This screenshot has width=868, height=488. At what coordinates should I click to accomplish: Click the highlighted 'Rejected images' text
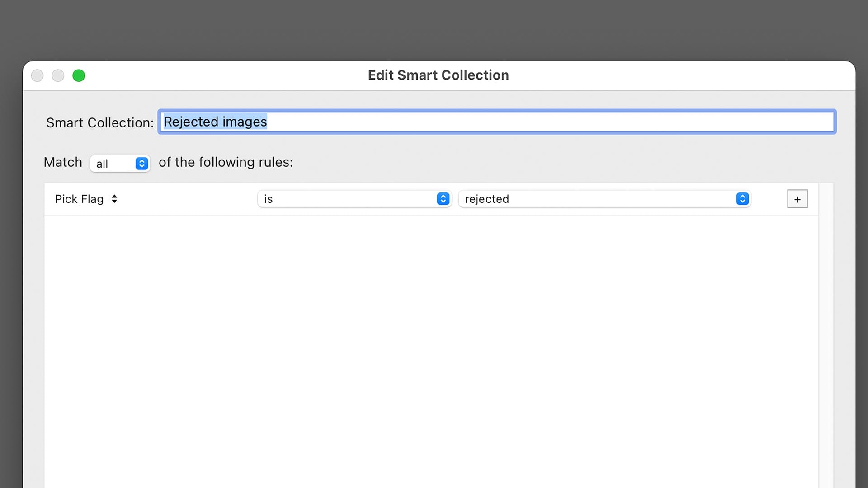215,122
